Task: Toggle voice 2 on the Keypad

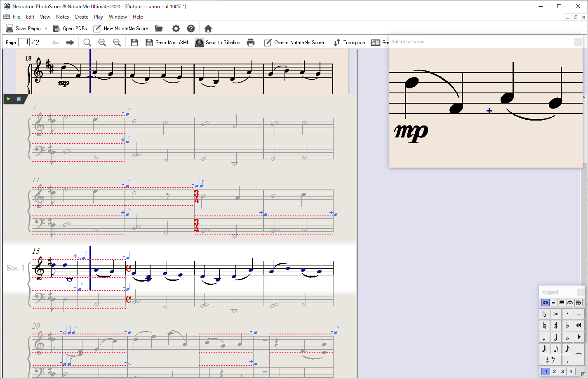Action: (x=554, y=372)
